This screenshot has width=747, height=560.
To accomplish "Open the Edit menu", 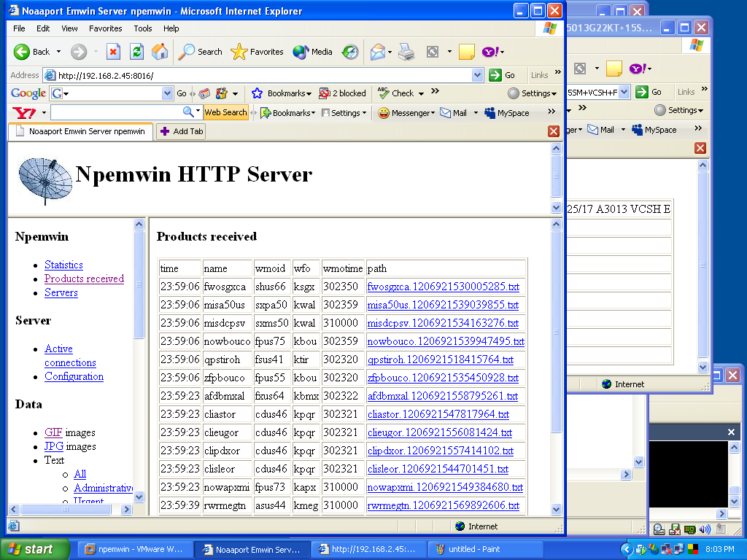I will tap(43, 28).
